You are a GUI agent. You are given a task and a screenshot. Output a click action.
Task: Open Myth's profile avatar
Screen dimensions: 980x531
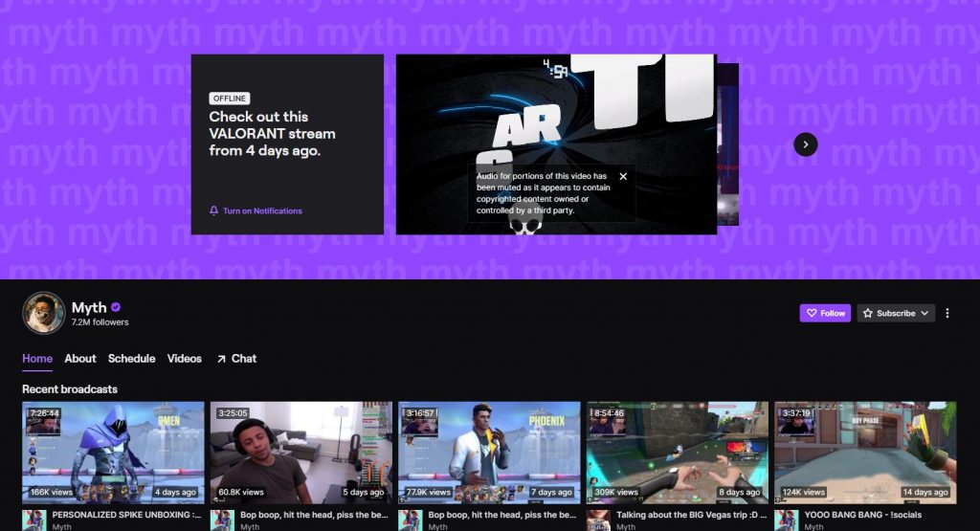pyautogui.click(x=44, y=313)
